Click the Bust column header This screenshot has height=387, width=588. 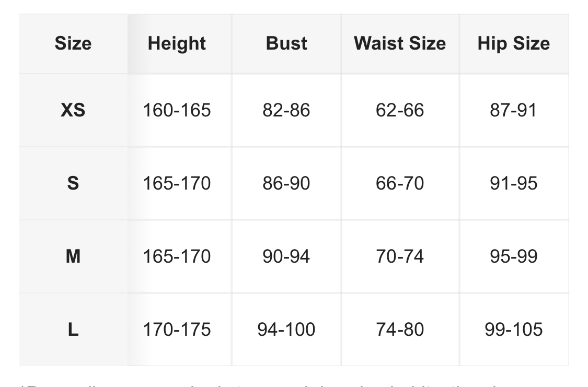tap(286, 43)
